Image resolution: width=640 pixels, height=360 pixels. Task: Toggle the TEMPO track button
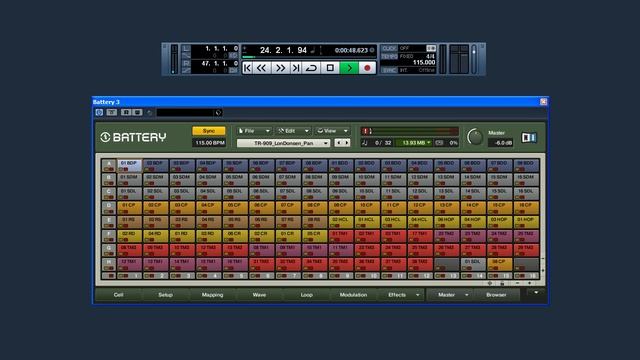coord(389,56)
